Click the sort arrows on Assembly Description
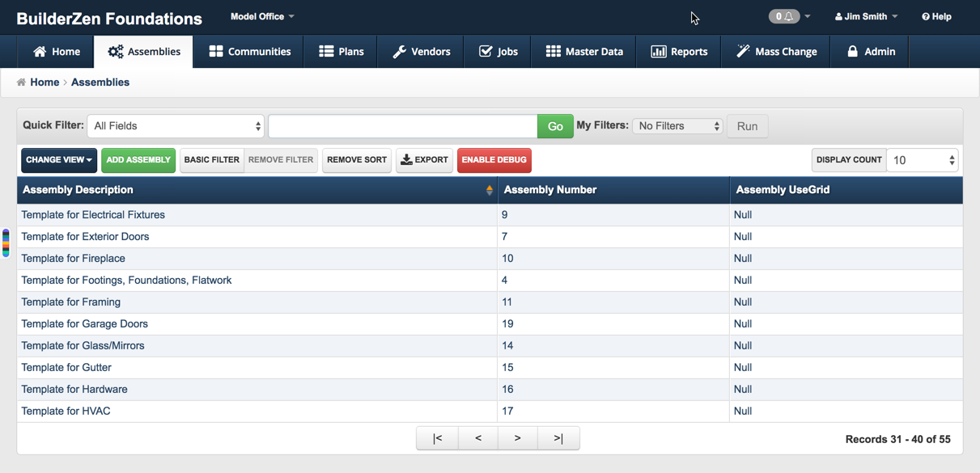 489,190
